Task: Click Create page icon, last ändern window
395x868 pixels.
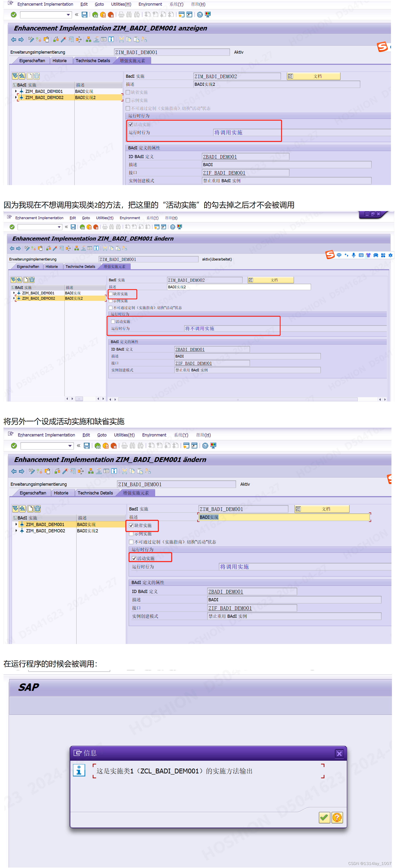Action: point(30,509)
